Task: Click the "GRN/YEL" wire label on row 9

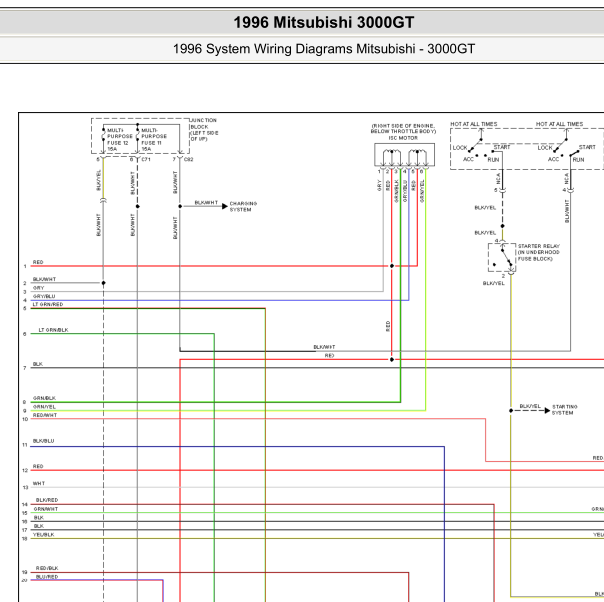Action: 44,407
